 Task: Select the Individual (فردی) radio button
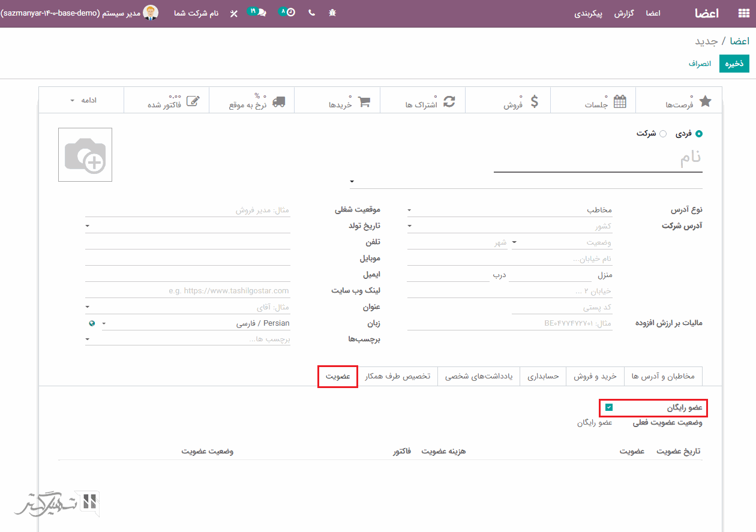point(698,134)
